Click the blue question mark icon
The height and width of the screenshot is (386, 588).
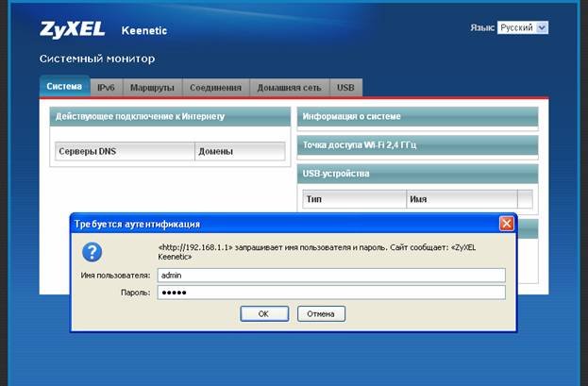tap(92, 252)
